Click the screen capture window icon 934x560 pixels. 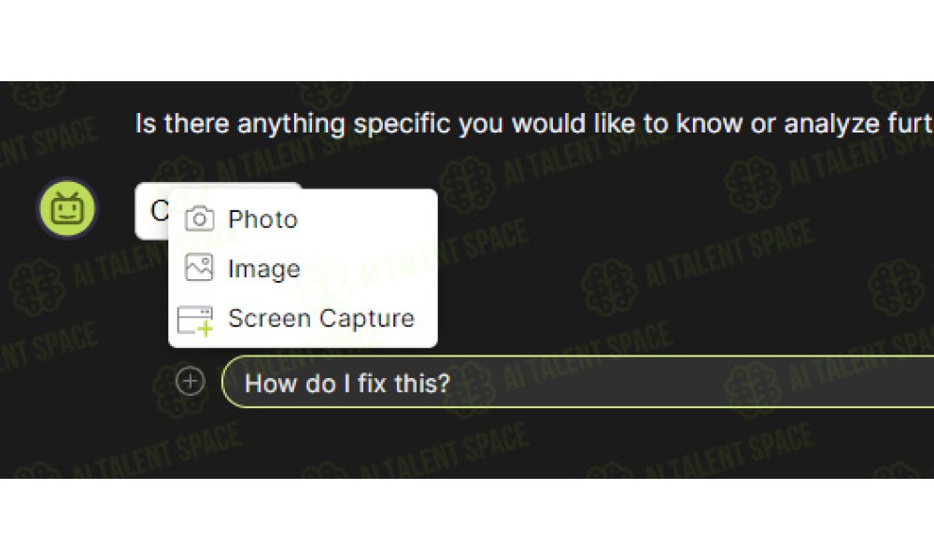195,320
